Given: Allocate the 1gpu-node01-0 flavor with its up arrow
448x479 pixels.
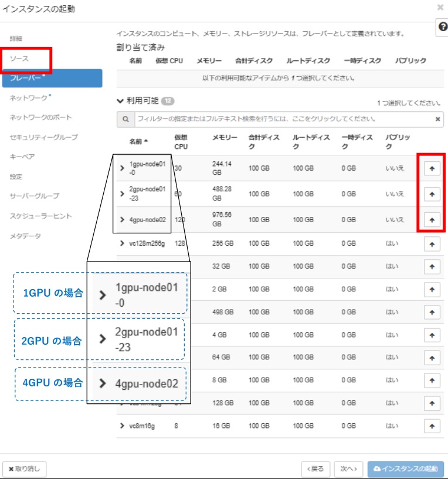Looking at the screenshot, I should pos(432,168).
